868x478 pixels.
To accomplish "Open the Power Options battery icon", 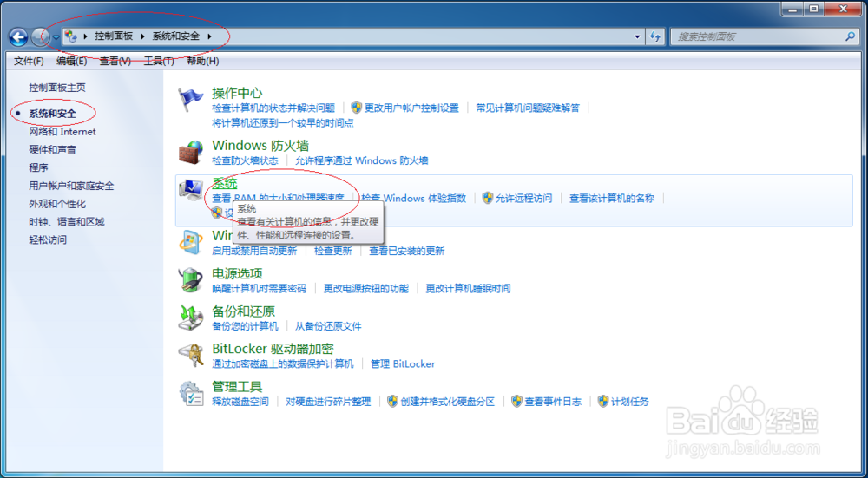I will point(190,280).
